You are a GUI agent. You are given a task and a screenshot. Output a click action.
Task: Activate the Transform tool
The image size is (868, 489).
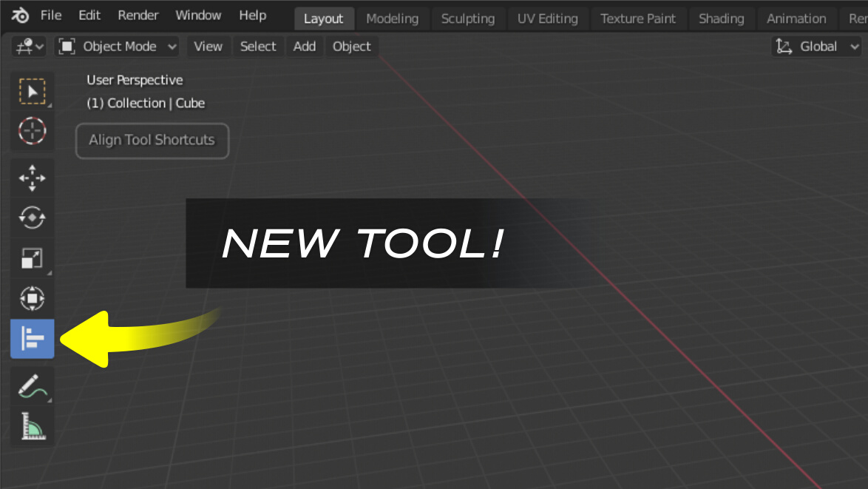(32, 298)
